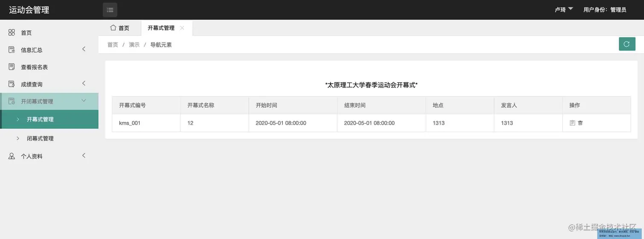Open 个人资料 sidebar menu label

point(32,156)
